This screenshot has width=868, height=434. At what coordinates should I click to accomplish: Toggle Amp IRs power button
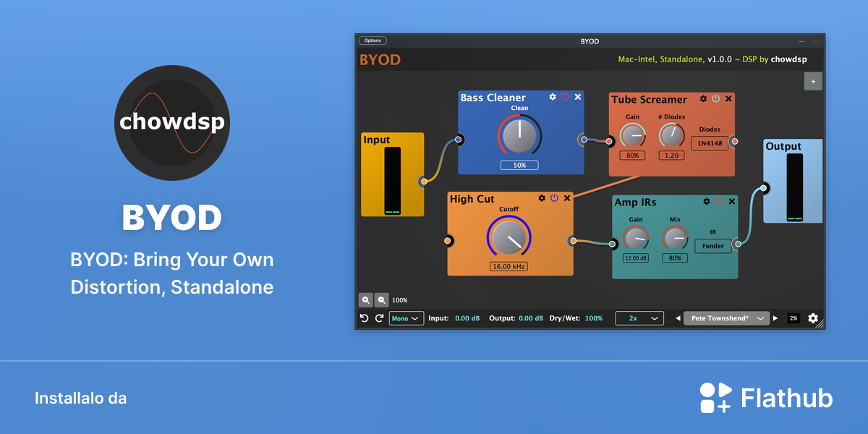(x=719, y=202)
